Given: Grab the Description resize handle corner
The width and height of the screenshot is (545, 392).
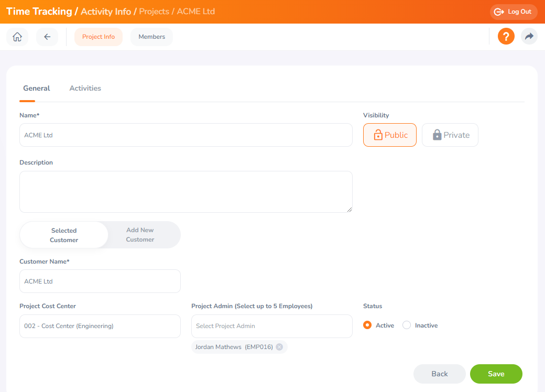Looking at the screenshot, I should 350,210.
